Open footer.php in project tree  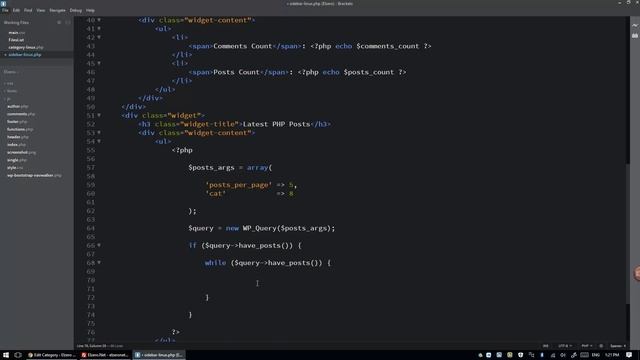[x=17, y=122]
